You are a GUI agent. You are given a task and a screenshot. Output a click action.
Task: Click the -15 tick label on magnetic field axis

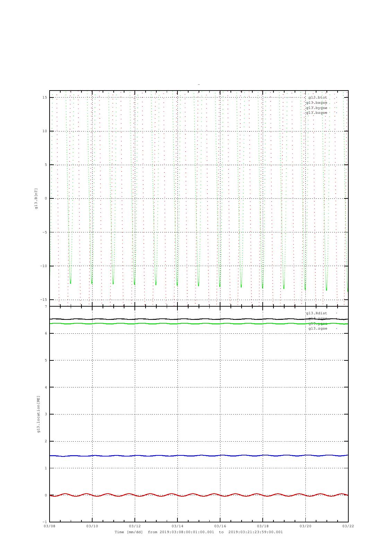(x=44, y=300)
